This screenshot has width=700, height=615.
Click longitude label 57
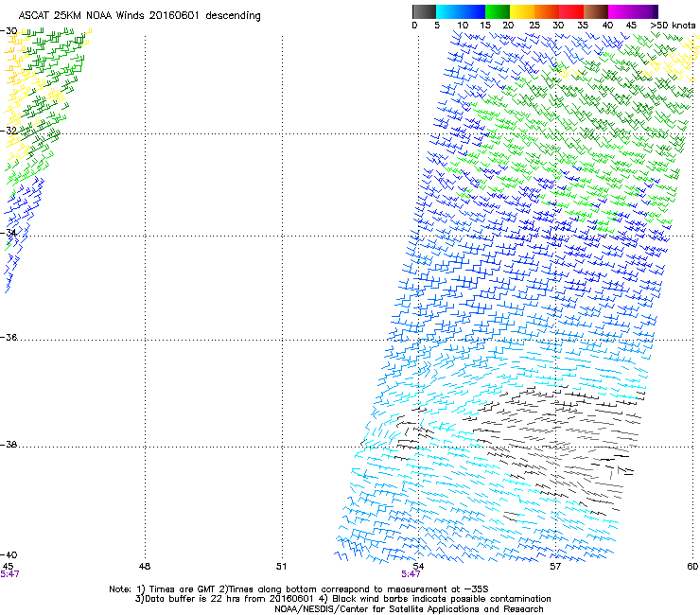[x=555, y=567]
